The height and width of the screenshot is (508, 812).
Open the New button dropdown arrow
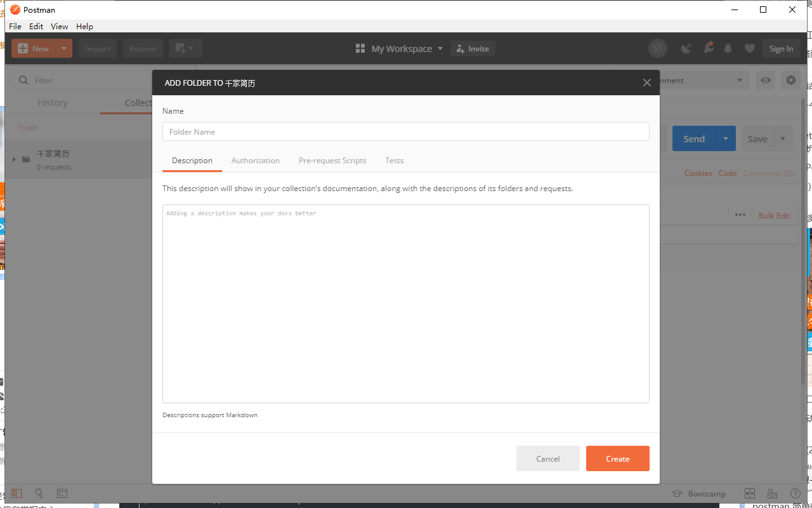(x=64, y=48)
